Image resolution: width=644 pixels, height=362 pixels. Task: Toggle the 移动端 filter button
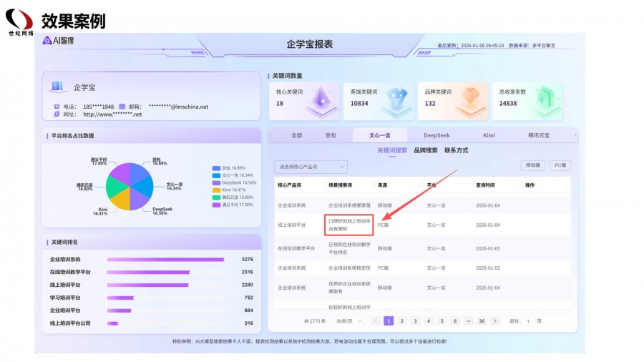[532, 165]
